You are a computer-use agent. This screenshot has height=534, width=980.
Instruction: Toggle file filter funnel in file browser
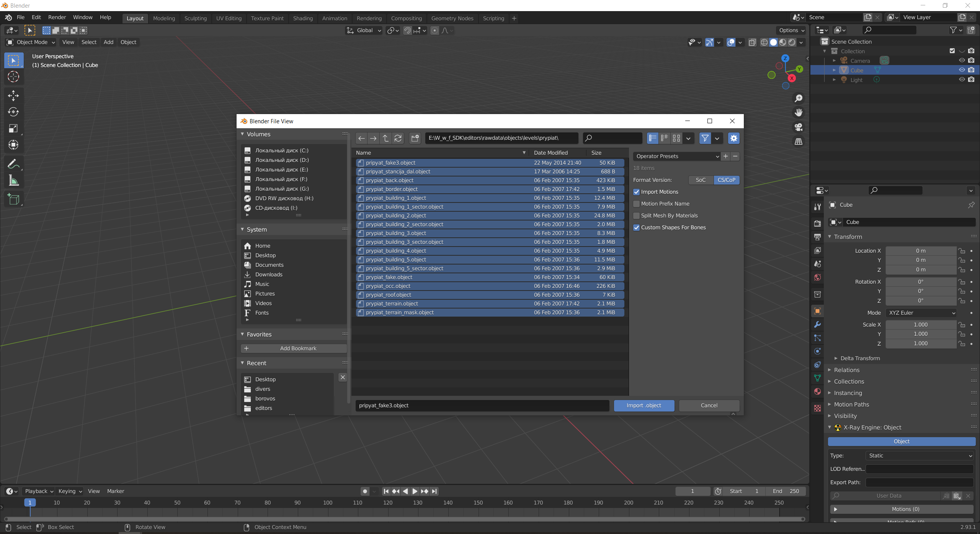[x=705, y=138]
